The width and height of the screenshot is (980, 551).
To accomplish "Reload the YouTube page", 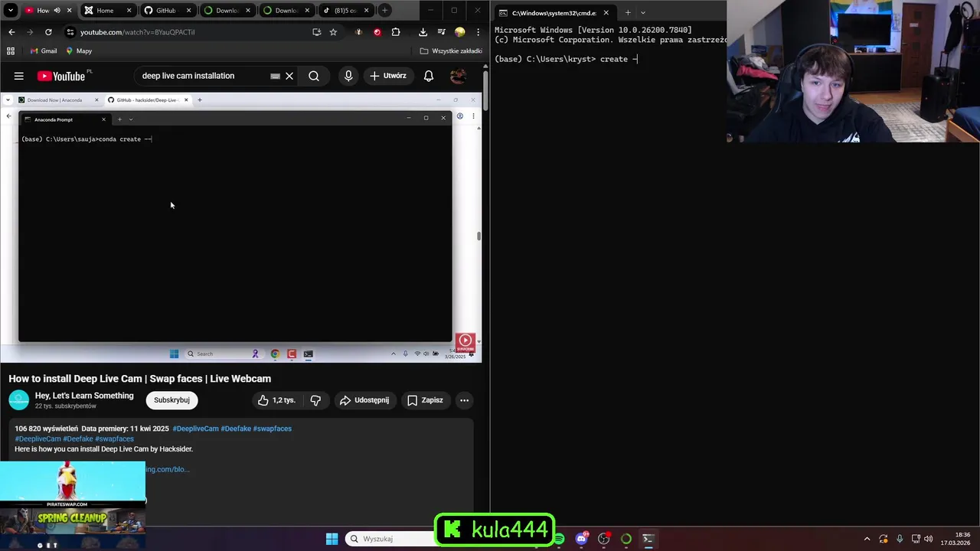I will (48, 32).
